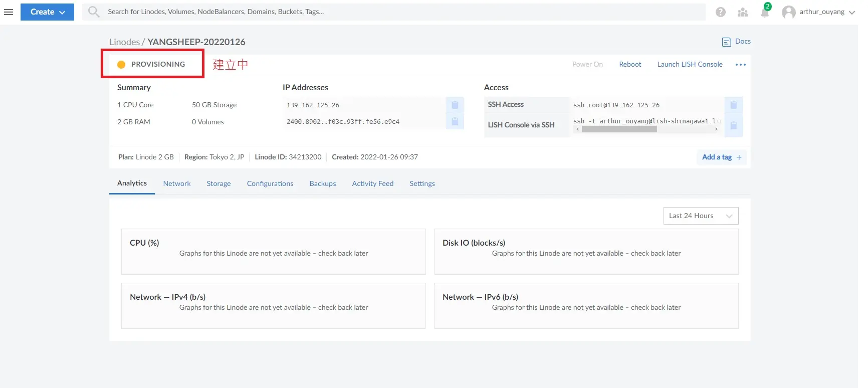Click the Disk IO (blocks/s) heading

coord(474,243)
